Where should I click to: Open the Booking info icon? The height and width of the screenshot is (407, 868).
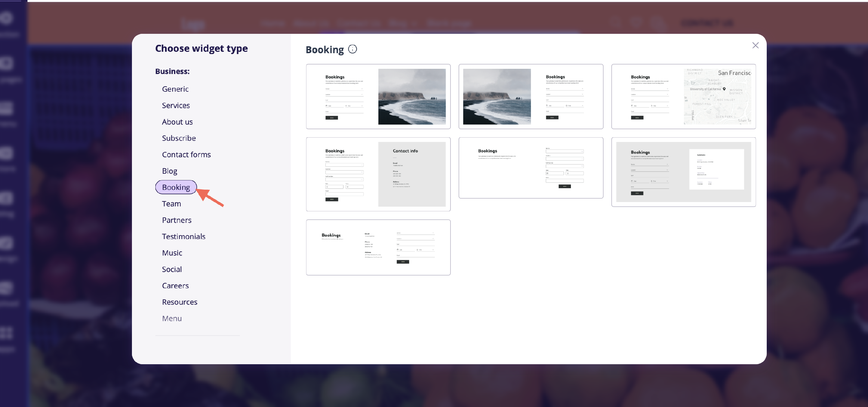352,49
